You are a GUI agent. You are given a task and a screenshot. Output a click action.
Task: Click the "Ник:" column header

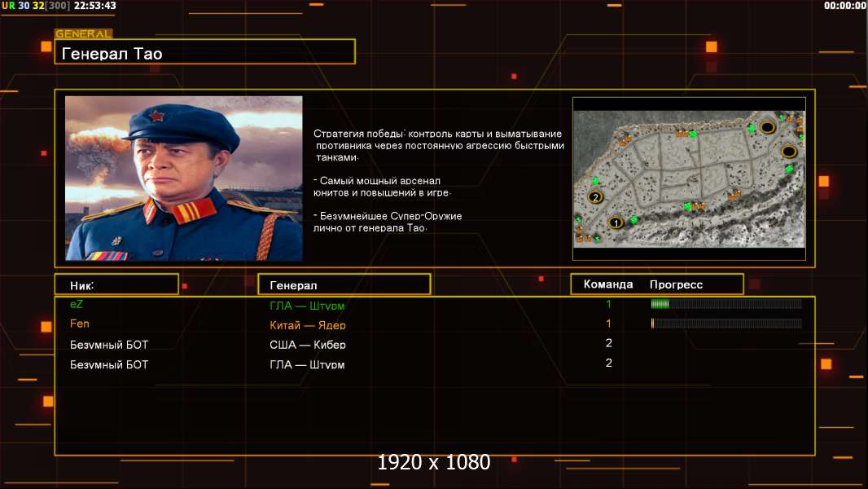click(x=116, y=284)
